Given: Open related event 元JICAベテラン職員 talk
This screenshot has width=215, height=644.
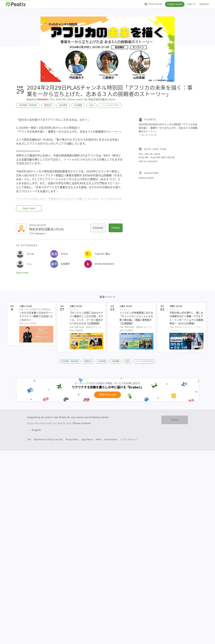Looking at the screenshot, I should pyautogui.click(x=86, y=318).
